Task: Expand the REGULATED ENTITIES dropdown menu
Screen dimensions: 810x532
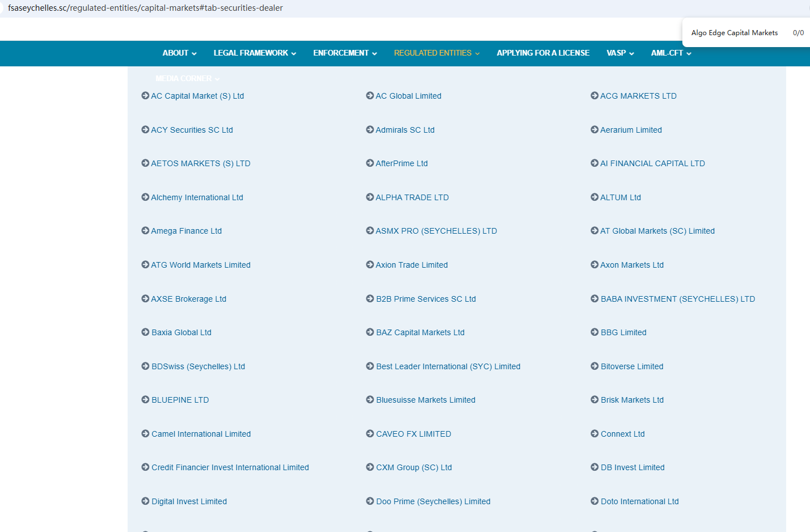Action: 437,53
